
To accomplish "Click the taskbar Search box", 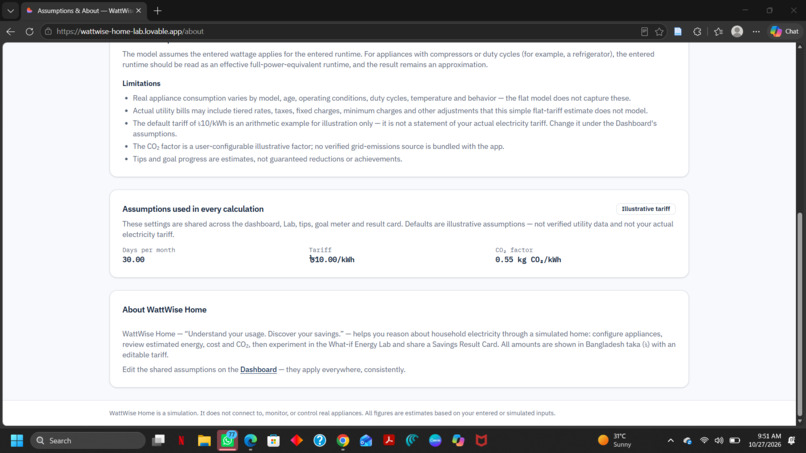I will 88,441.
